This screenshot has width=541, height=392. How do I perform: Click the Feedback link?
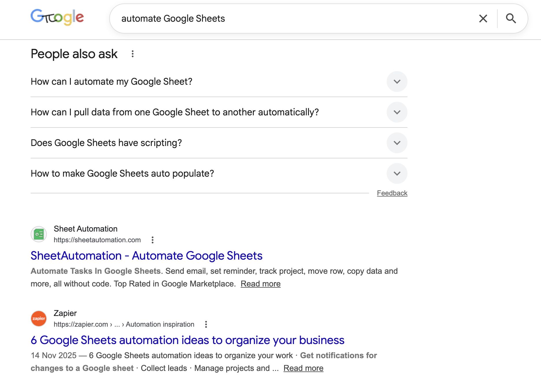(x=392, y=193)
